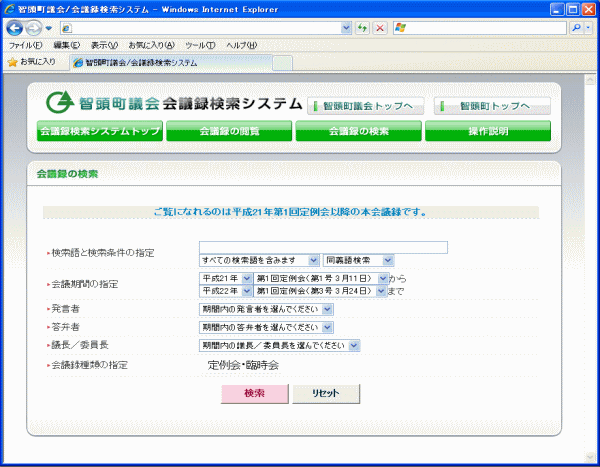
Task: Open the 議長/委員長 dropdown
Action: click(279, 345)
